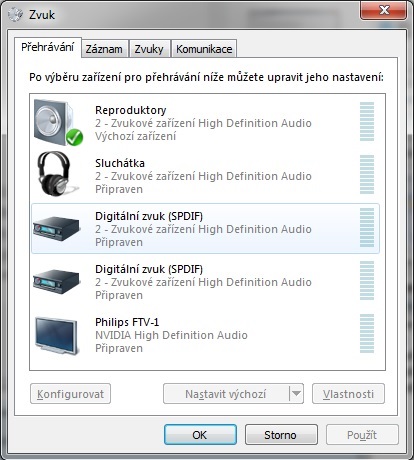Viewport: 414px width, 460px height.
Task: Click the Sluchátka volume level meter
Action: [x=367, y=174]
